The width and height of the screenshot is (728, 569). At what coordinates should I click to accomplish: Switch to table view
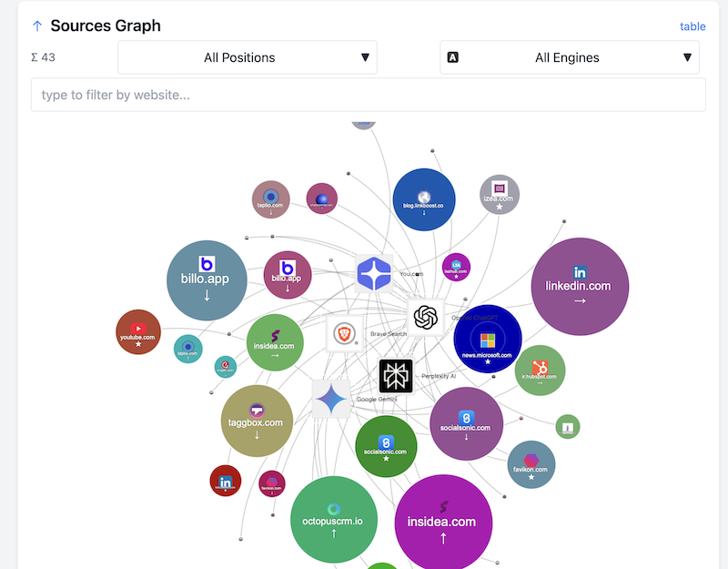(693, 26)
